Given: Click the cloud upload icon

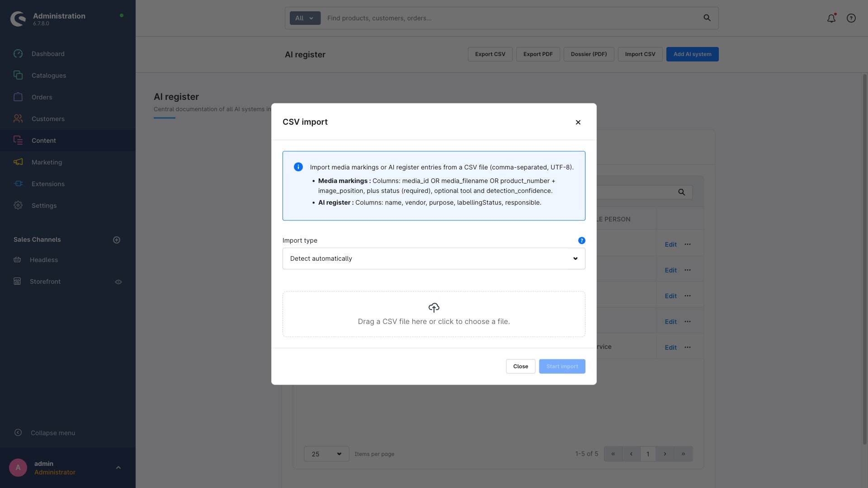Looking at the screenshot, I should pyautogui.click(x=434, y=308).
